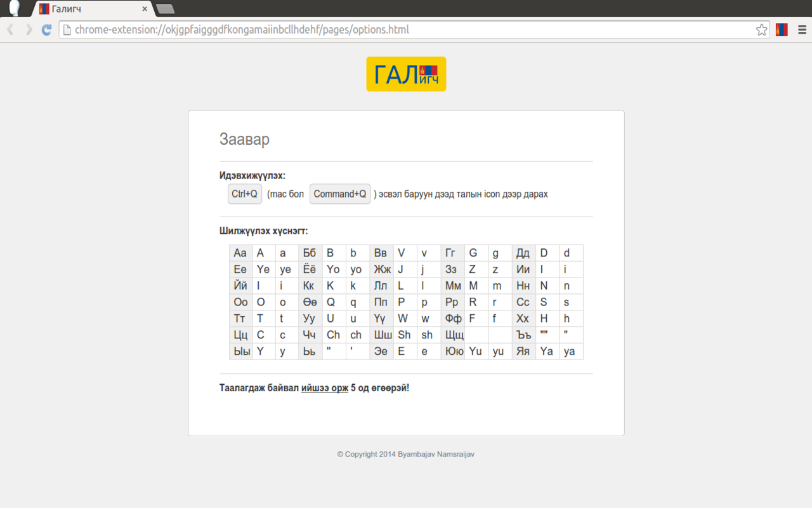
Task: Click the Йй cell in the table
Action: click(x=241, y=286)
